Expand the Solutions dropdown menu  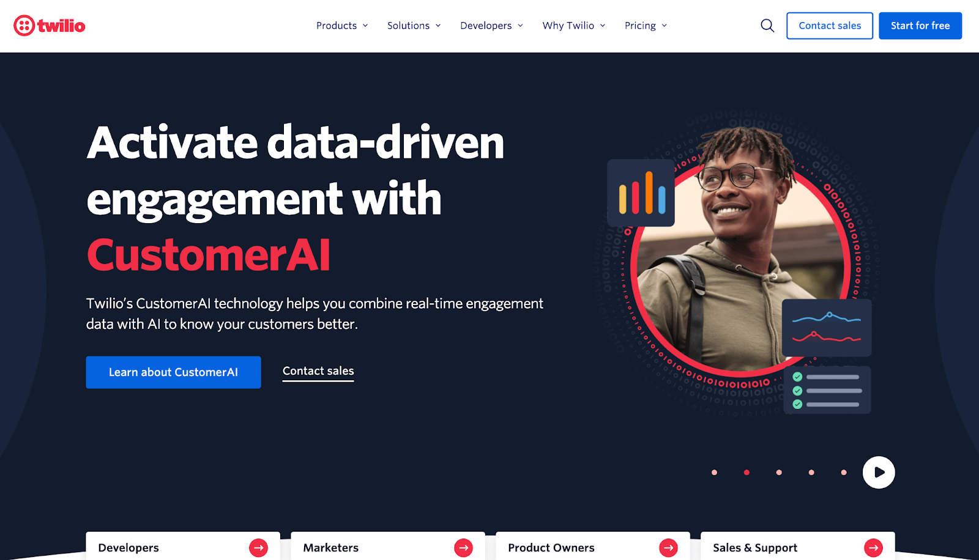(x=414, y=26)
